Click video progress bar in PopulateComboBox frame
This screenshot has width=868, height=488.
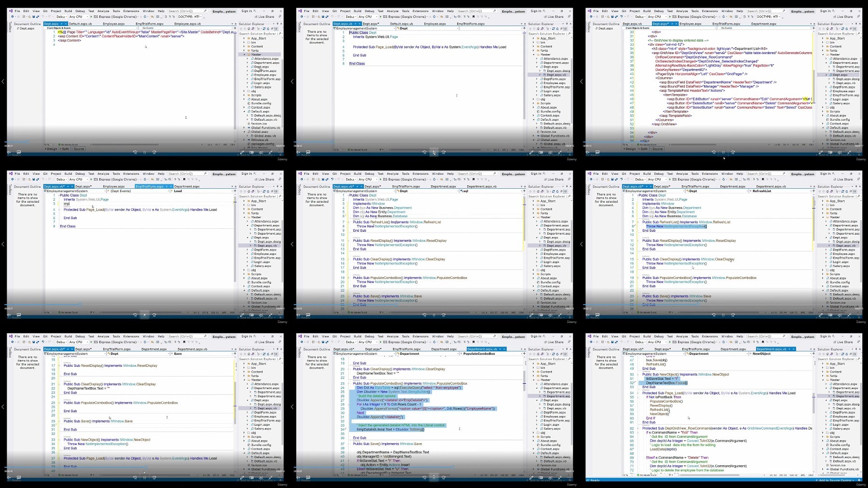[434, 467]
